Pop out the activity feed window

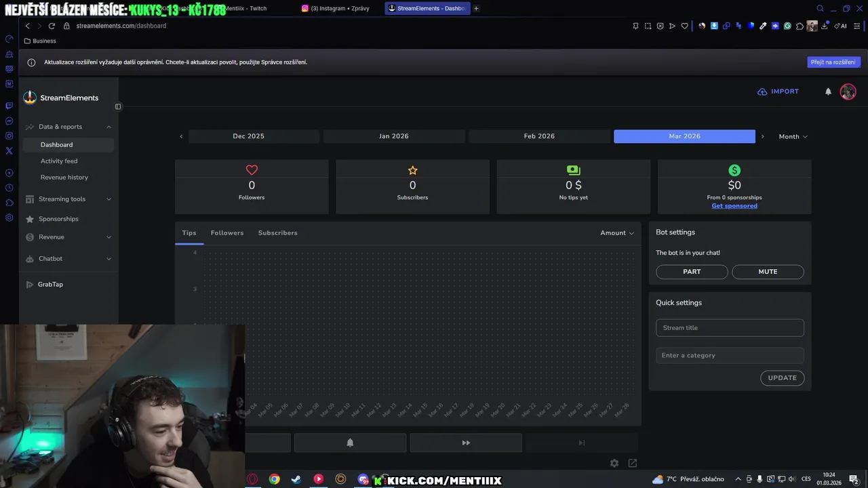click(633, 463)
